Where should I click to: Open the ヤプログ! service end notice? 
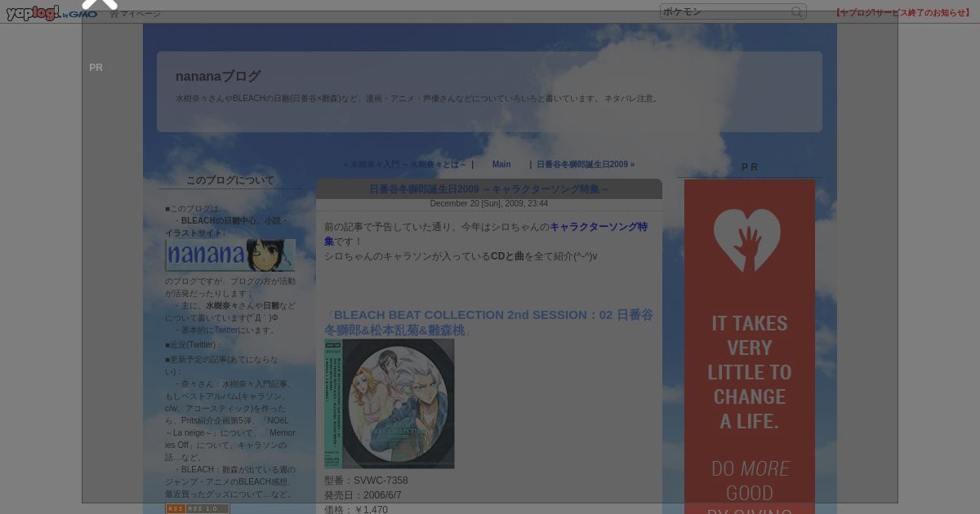pos(902,12)
